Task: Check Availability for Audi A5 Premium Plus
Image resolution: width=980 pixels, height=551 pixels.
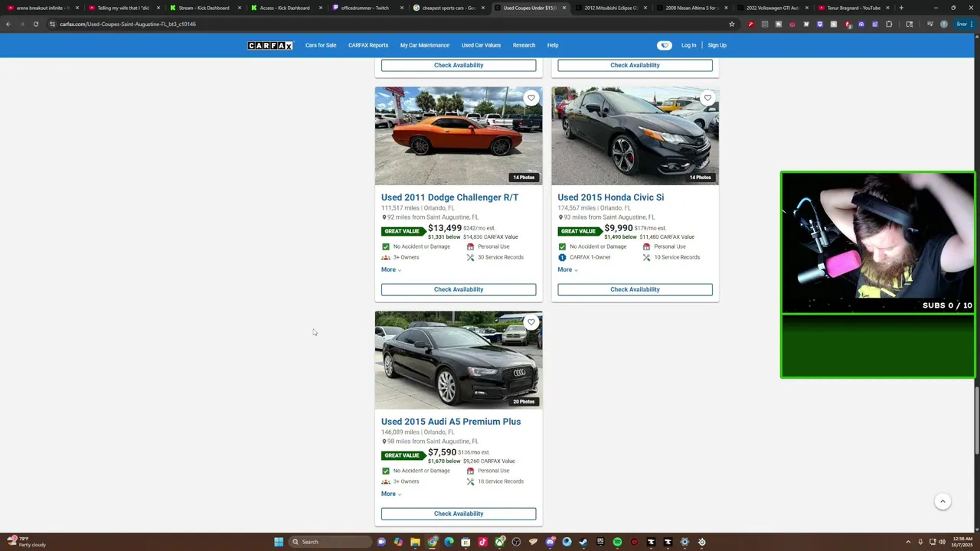Action: [459, 514]
